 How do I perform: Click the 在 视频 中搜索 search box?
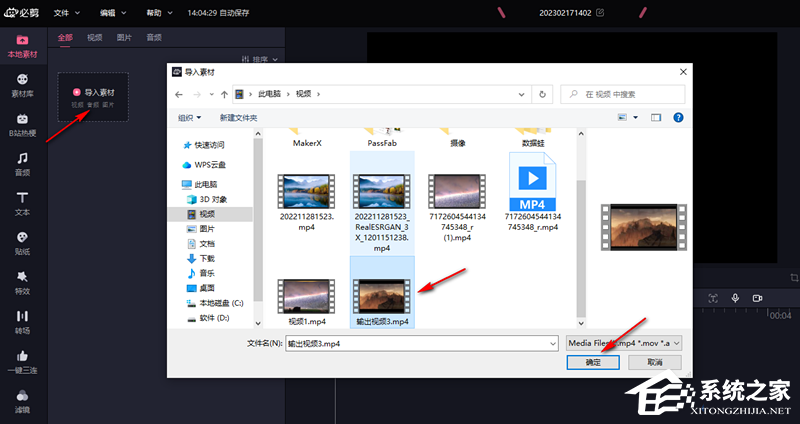point(622,94)
